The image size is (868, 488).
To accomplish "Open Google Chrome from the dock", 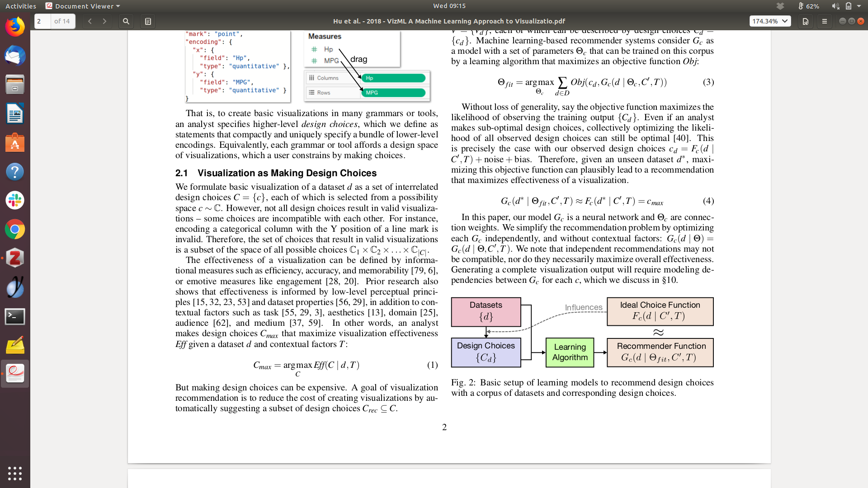I will point(15,230).
